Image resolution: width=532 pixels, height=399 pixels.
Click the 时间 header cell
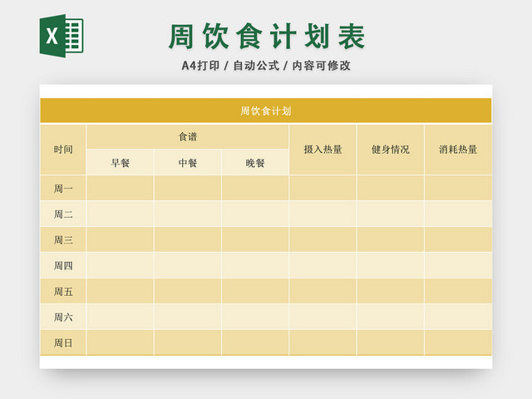[63, 150]
